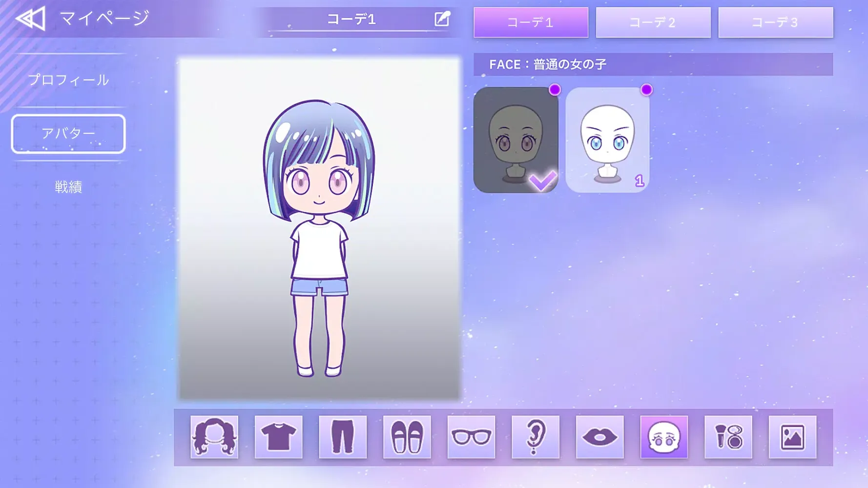Edit the コーデ1 outfit name
The width and height of the screenshot is (868, 488).
(x=442, y=19)
